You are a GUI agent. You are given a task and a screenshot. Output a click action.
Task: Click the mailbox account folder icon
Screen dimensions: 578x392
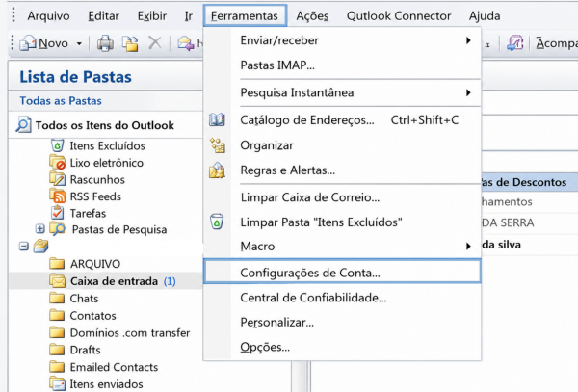[x=40, y=247]
